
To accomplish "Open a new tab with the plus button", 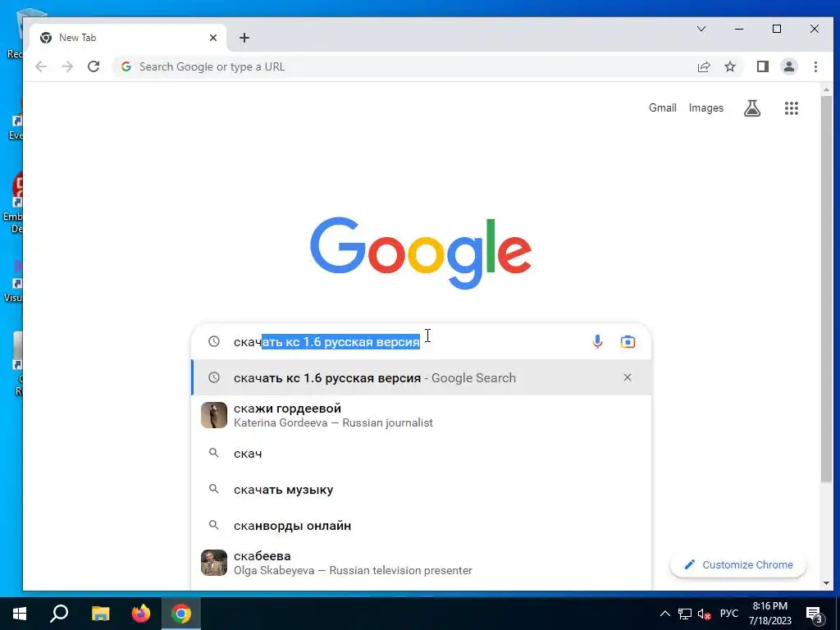I will 244,38.
